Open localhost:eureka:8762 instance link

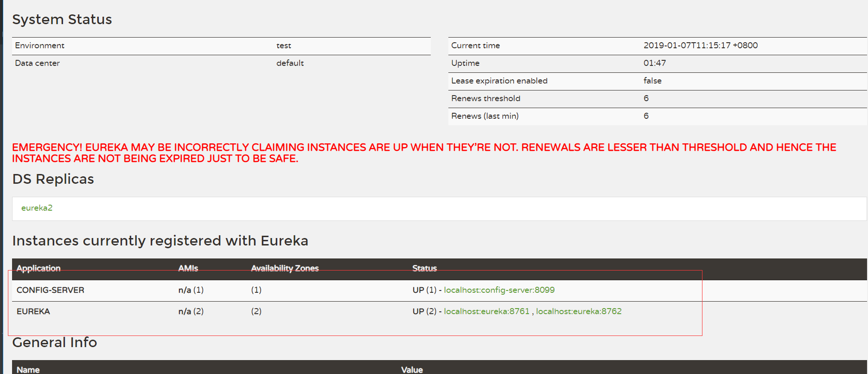[x=579, y=311]
